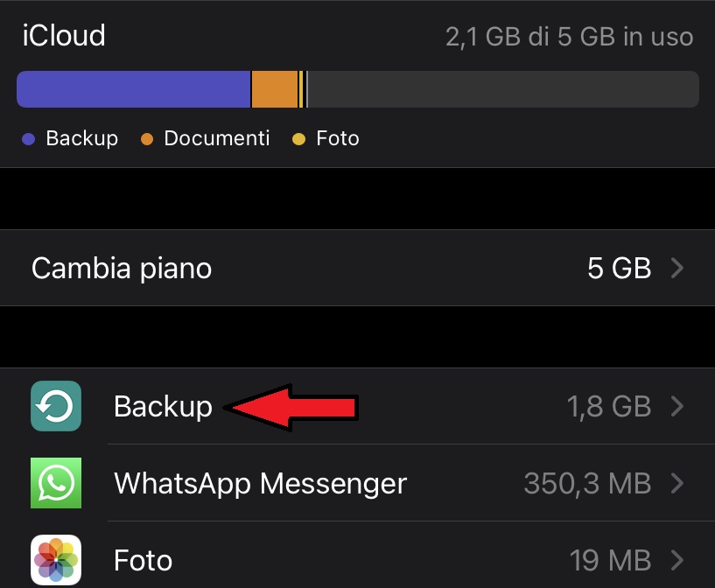
Task: Expand WhatsApp Messenger storage chevron
Action: pyautogui.click(x=677, y=483)
